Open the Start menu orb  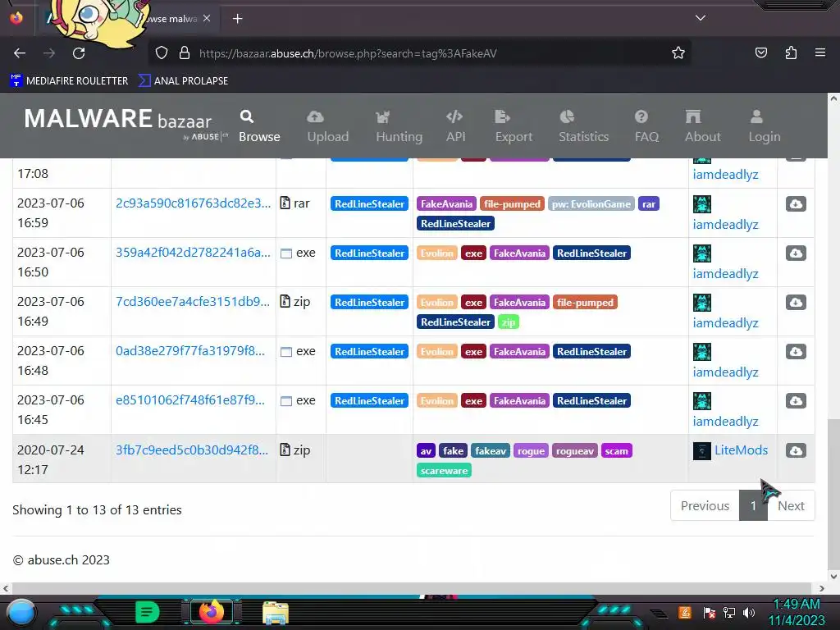[21, 612]
